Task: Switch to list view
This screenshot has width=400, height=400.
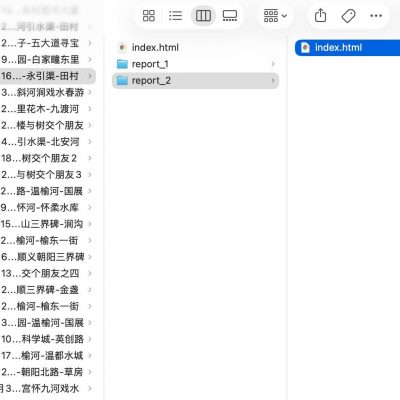Action: point(175,15)
